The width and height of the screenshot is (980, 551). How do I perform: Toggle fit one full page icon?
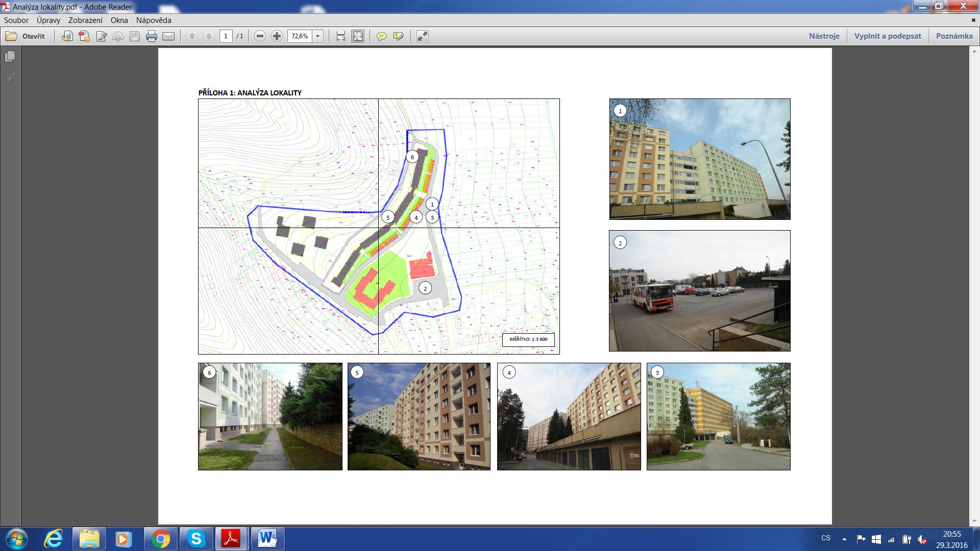click(x=358, y=36)
